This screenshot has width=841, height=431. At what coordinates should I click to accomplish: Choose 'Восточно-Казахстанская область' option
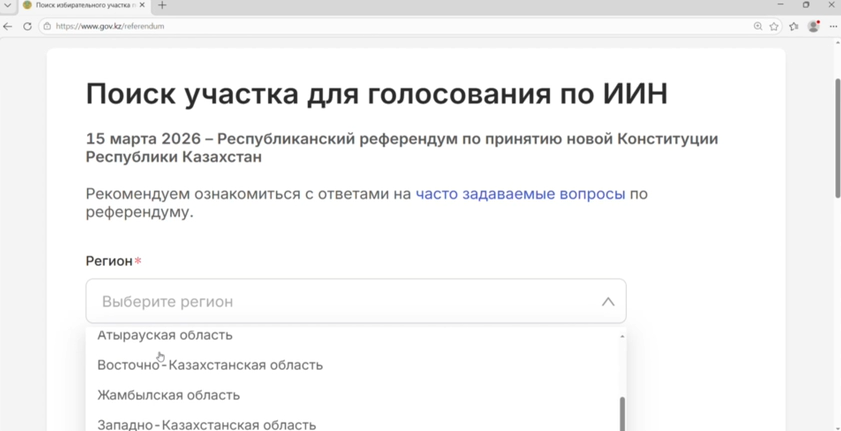tap(210, 365)
